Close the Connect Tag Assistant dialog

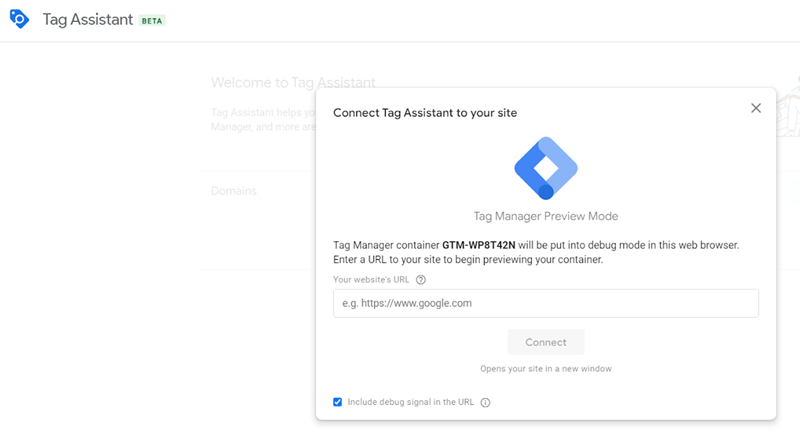coord(756,108)
